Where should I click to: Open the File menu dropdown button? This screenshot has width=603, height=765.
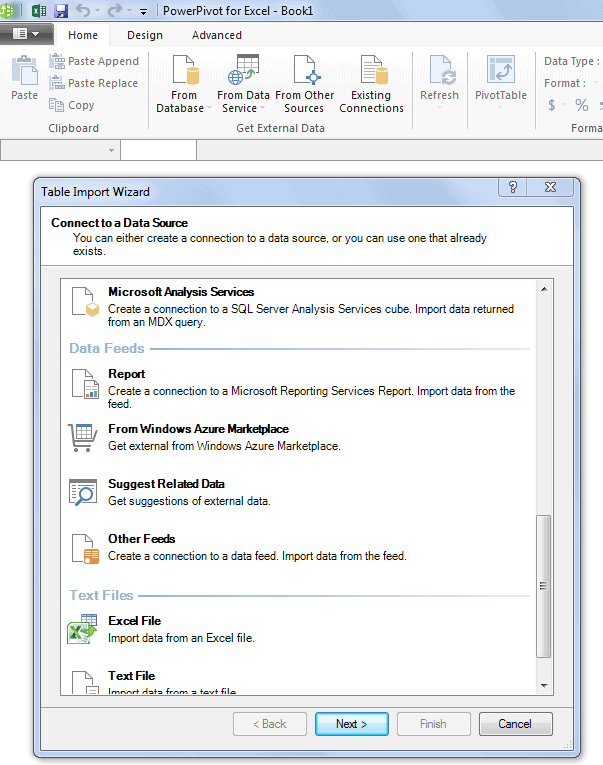click(x=26, y=34)
